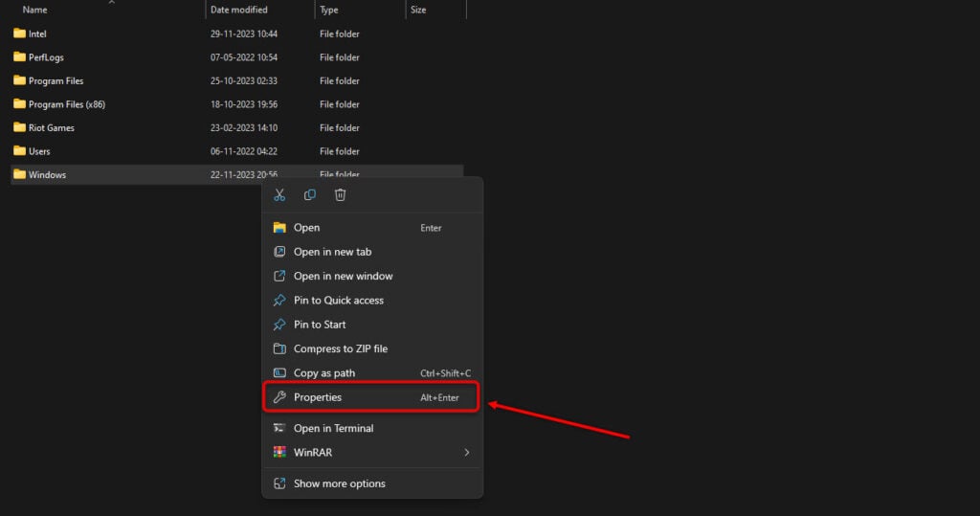
Task: Sort by the Date modified column header
Action: (238, 10)
